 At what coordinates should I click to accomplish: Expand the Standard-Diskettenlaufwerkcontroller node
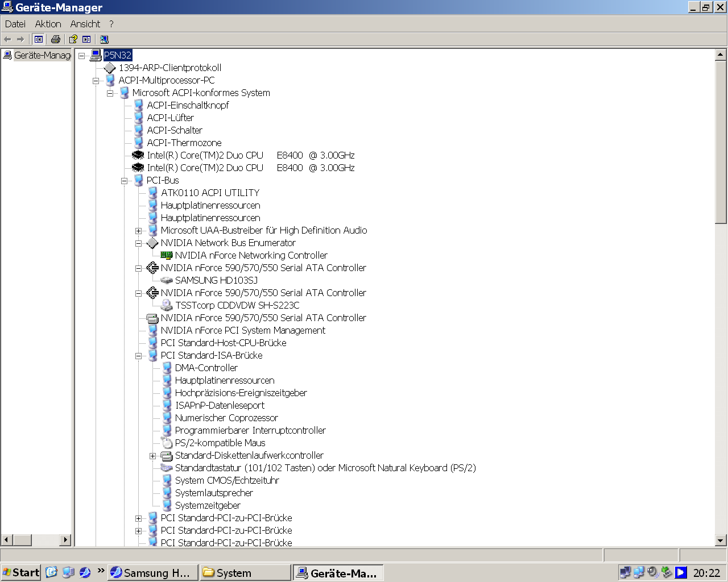tap(152, 455)
